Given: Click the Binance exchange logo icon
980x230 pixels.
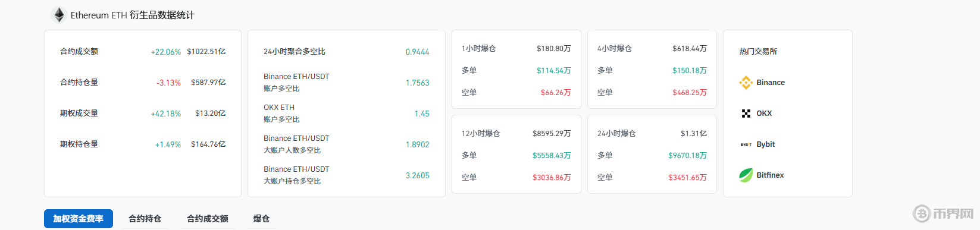Looking at the screenshot, I should pyautogui.click(x=746, y=83).
